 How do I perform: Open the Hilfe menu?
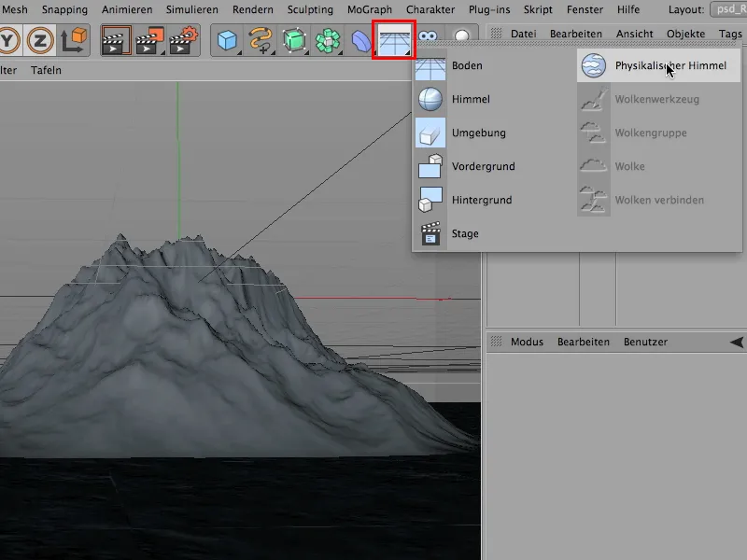(x=628, y=9)
